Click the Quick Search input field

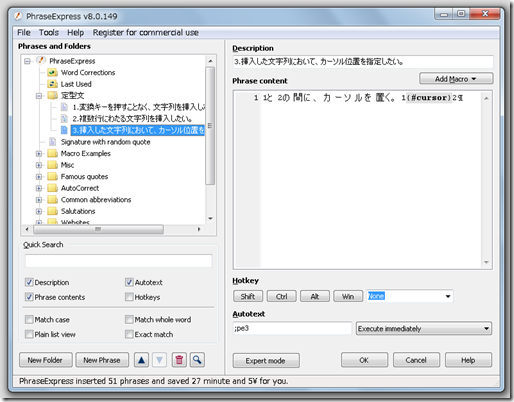119,261
